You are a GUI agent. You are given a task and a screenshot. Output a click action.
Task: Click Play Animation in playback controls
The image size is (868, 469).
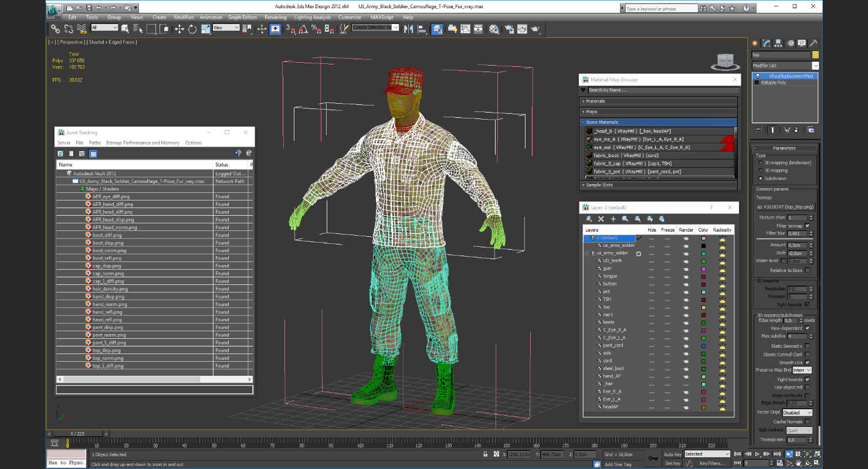(x=757, y=454)
